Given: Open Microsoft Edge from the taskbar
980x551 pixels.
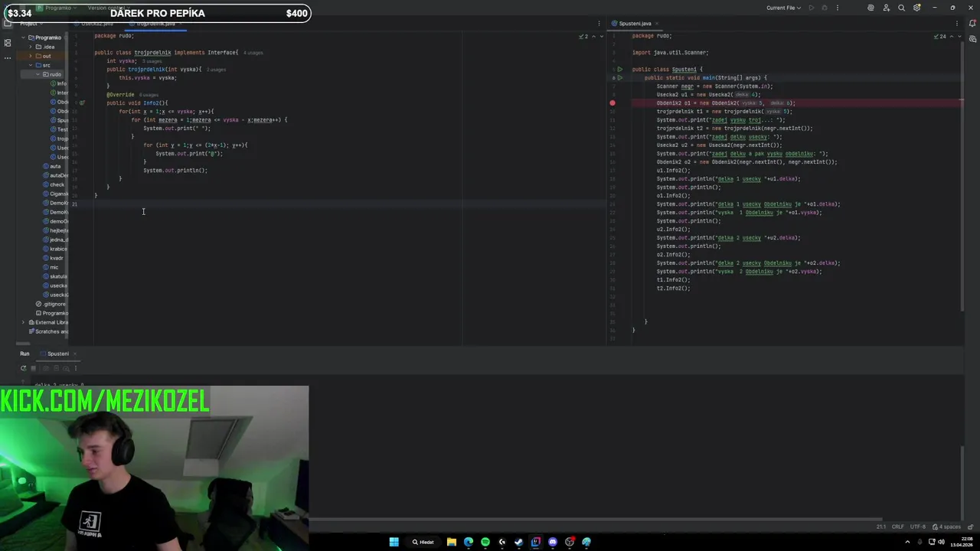Looking at the screenshot, I should coord(469,542).
